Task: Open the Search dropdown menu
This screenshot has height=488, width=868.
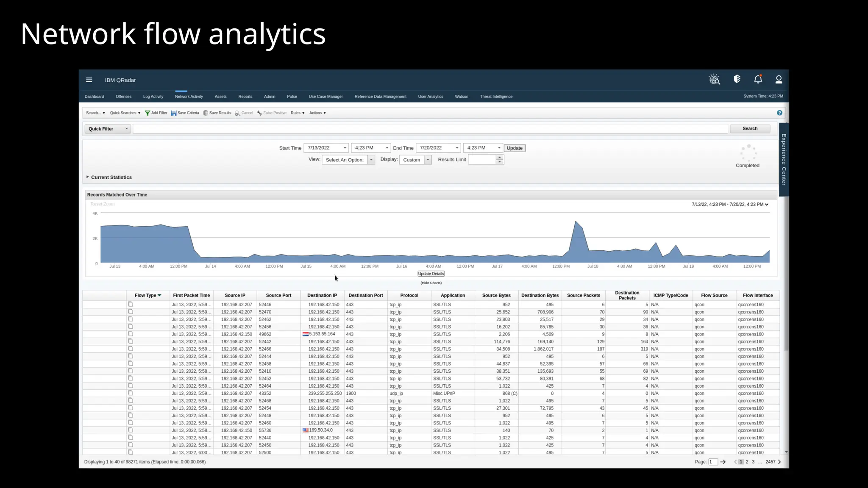Action: 95,113
